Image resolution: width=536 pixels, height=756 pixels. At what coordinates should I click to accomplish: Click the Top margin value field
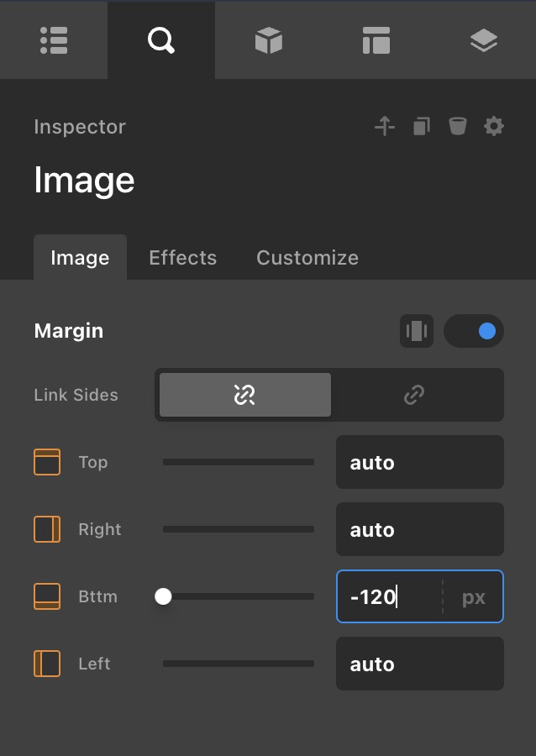[419, 462]
